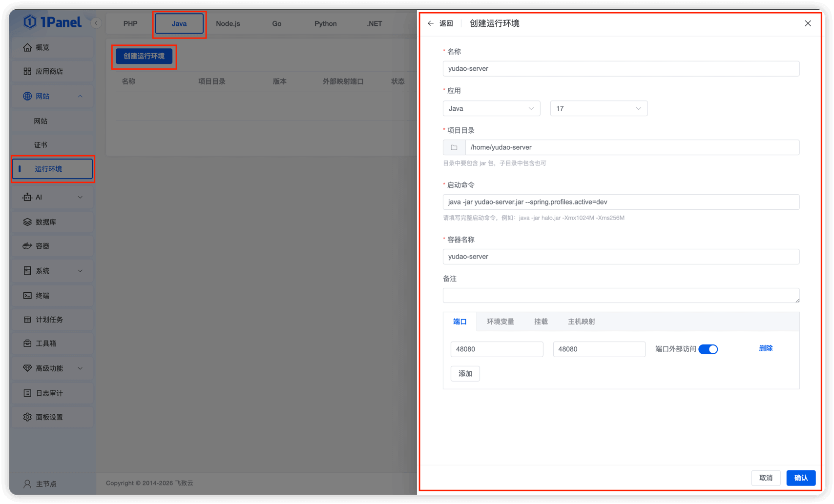Click the folder icon in 项目目录 field

point(454,147)
